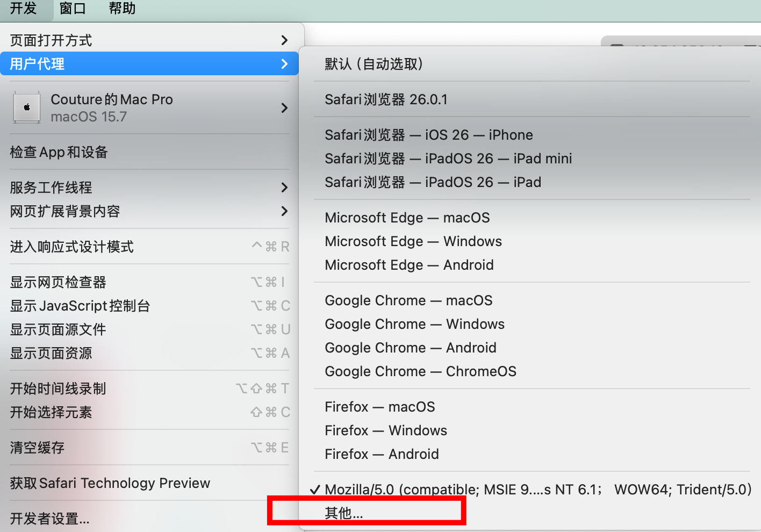761x532 pixels.
Task: Select 开始选择元素
Action: click(x=149, y=412)
